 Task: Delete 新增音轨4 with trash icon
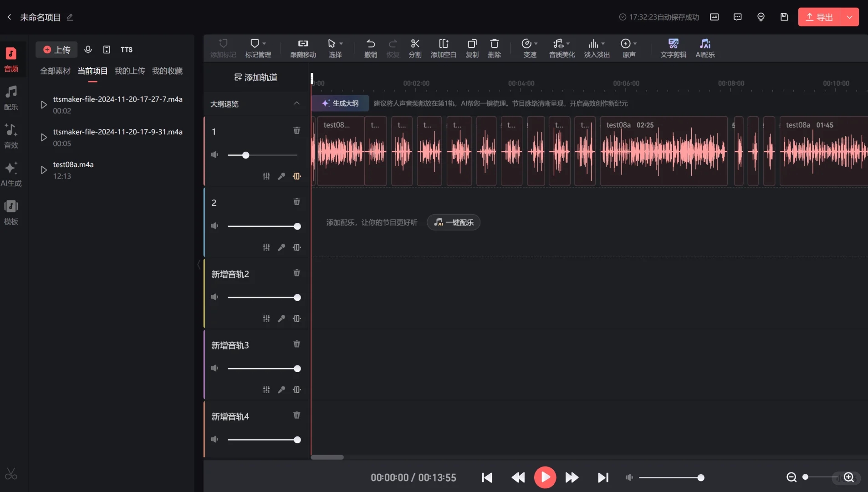pos(296,415)
